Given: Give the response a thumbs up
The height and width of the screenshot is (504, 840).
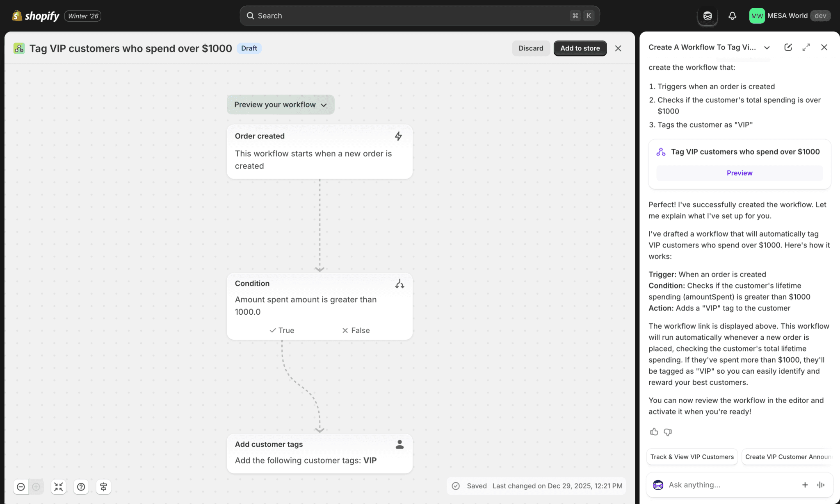Looking at the screenshot, I should 654,431.
